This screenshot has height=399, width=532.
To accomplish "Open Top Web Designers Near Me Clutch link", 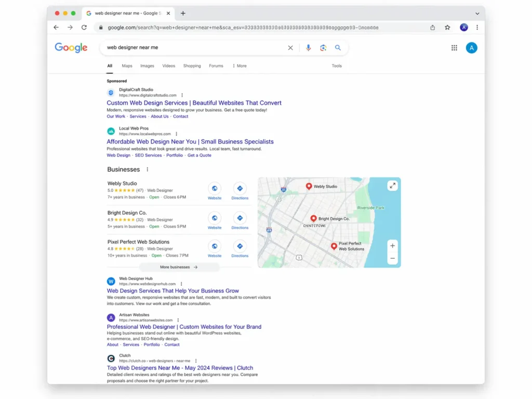I will pyautogui.click(x=180, y=368).
